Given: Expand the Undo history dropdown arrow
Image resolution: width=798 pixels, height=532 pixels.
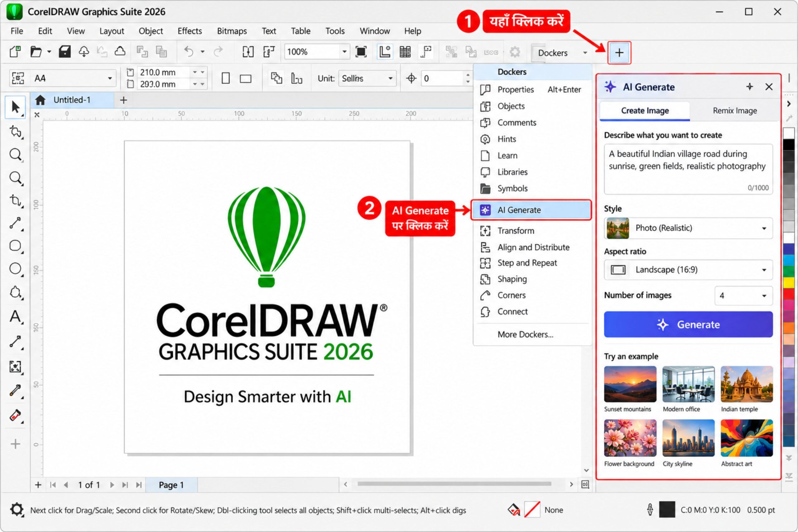Looking at the screenshot, I should (202, 52).
